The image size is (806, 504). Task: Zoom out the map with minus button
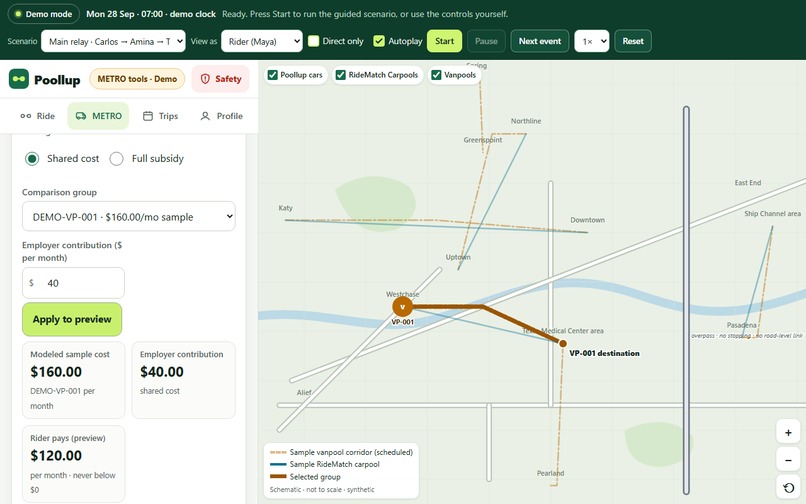pyautogui.click(x=788, y=460)
